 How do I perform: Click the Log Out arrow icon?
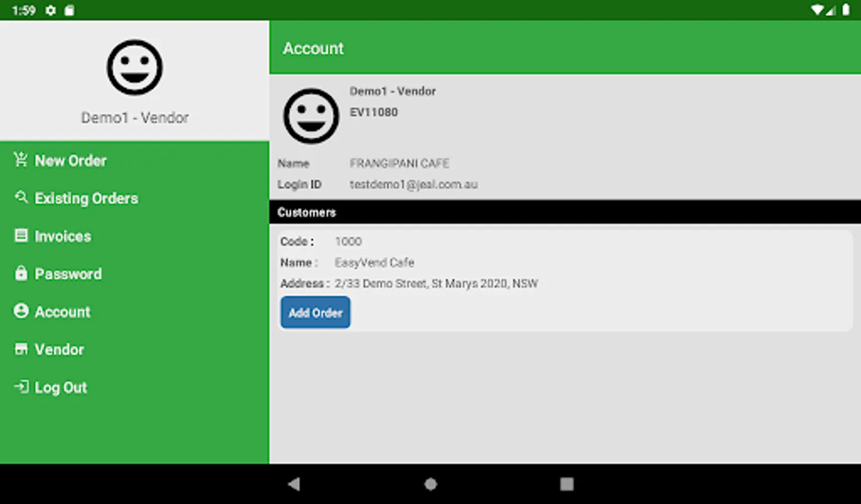coord(21,387)
